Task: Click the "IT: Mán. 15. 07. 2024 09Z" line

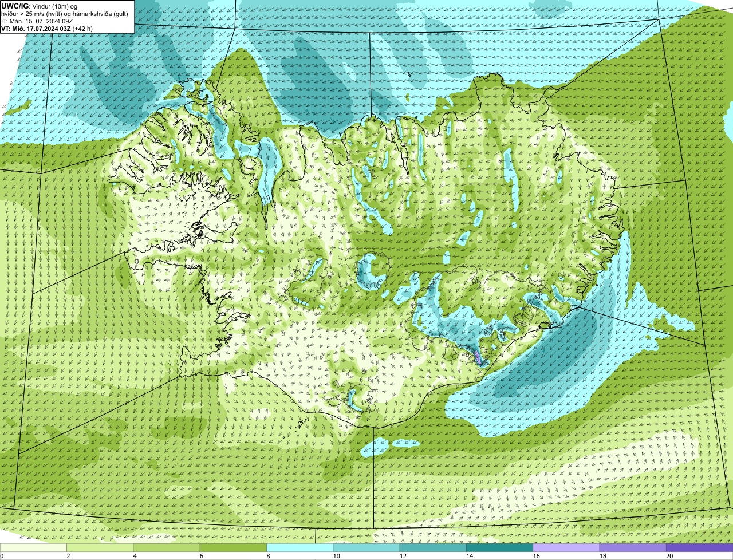Action: coord(37,21)
